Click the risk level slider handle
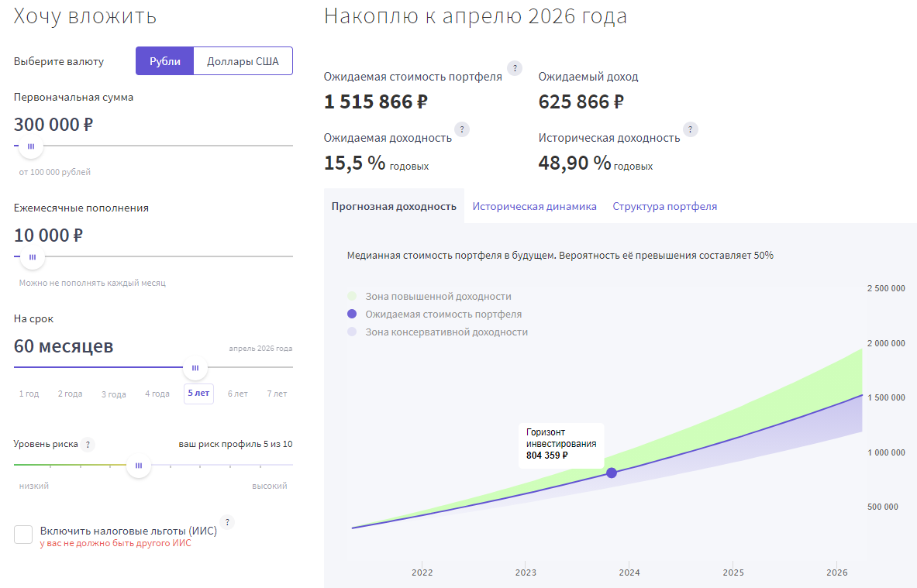 coord(139,466)
